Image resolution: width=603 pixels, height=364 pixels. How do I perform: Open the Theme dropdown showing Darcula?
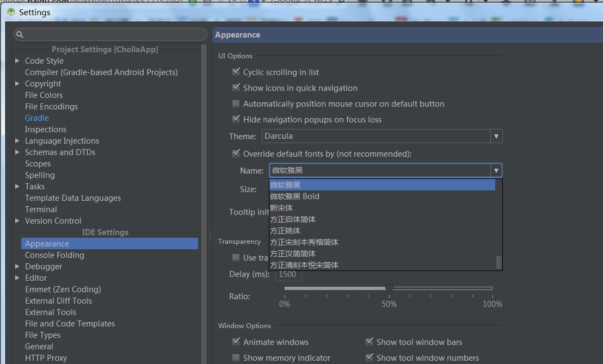tap(496, 136)
